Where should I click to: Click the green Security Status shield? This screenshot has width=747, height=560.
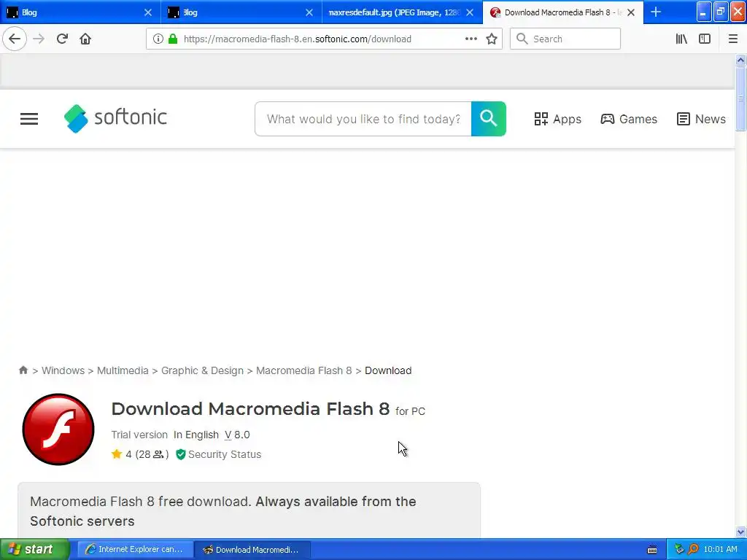pos(181,454)
